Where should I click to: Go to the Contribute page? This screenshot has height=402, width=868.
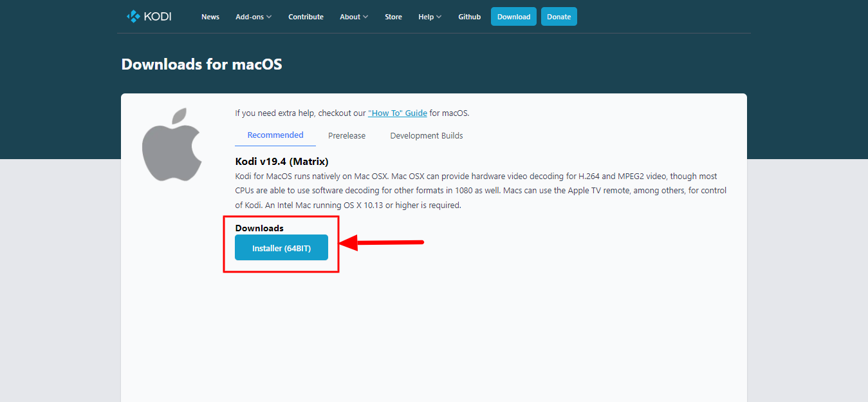[x=306, y=17]
